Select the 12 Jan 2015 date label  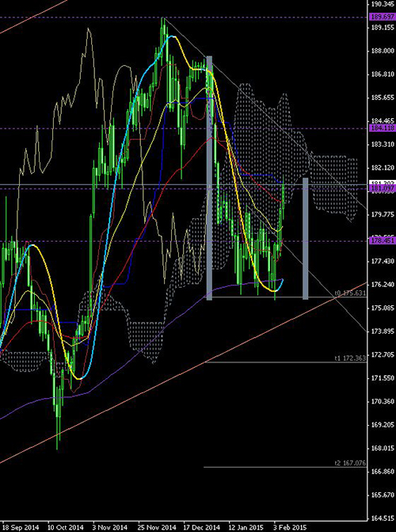pyautogui.click(x=246, y=527)
